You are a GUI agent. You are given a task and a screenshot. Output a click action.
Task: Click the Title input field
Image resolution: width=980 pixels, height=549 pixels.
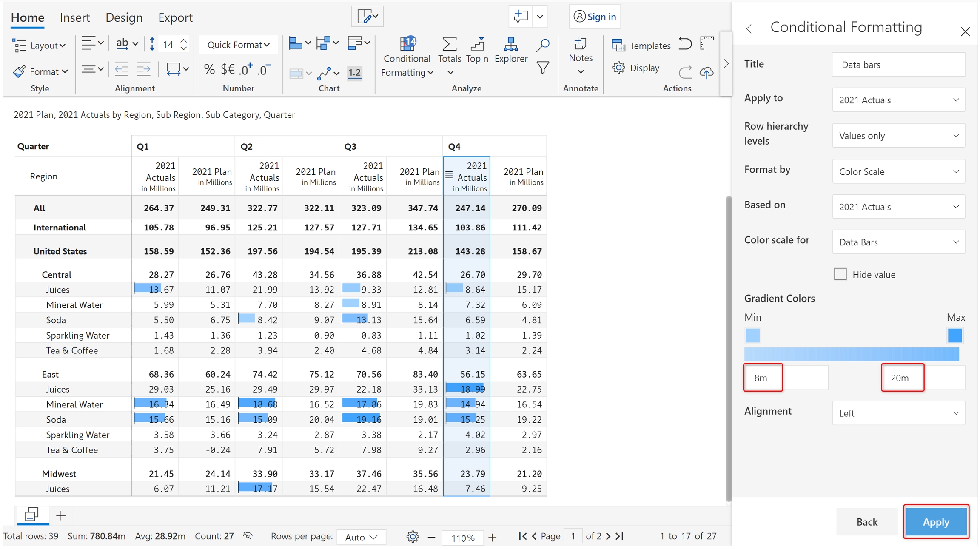click(898, 65)
